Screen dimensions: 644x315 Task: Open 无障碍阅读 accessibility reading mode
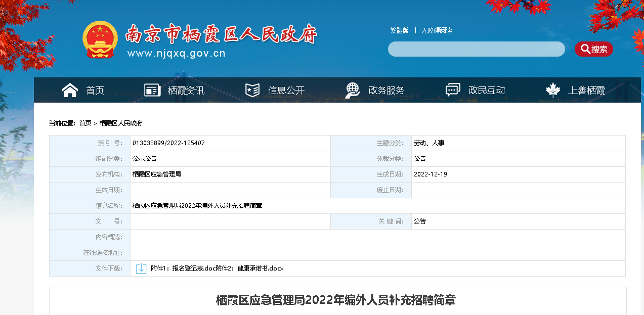(437, 30)
